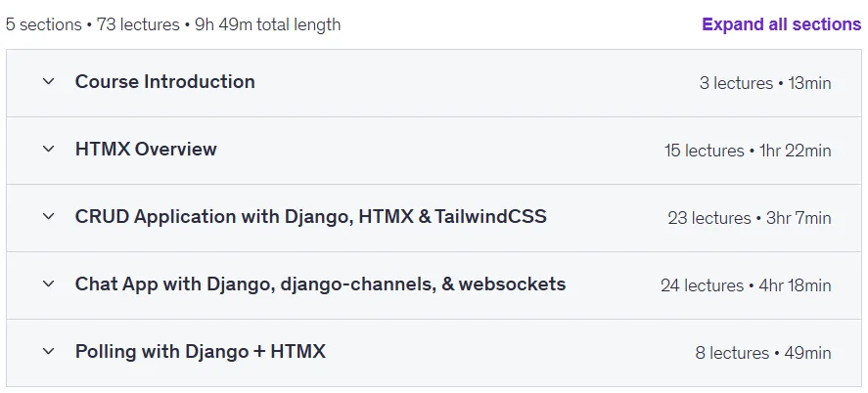
Task: Click the 9h 49m total length text
Action: (x=268, y=24)
